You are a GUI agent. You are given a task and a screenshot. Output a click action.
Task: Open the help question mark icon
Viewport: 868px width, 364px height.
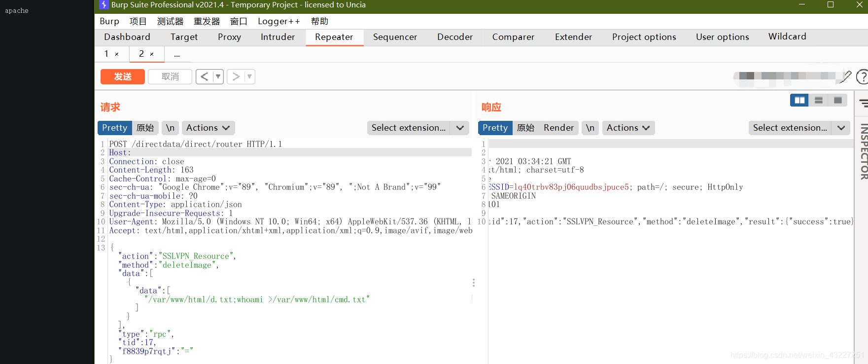pyautogui.click(x=862, y=76)
